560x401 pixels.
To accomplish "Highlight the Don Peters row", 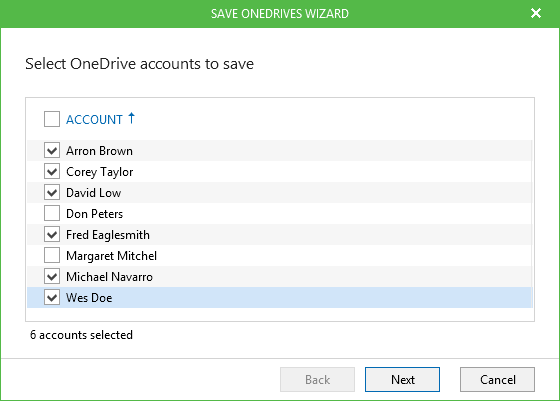I will click(280, 214).
